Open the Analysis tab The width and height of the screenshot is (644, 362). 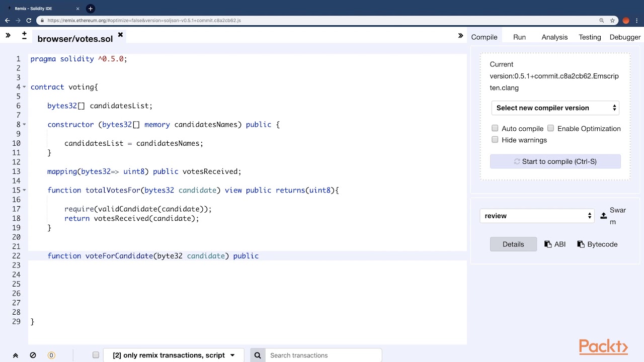pyautogui.click(x=554, y=37)
